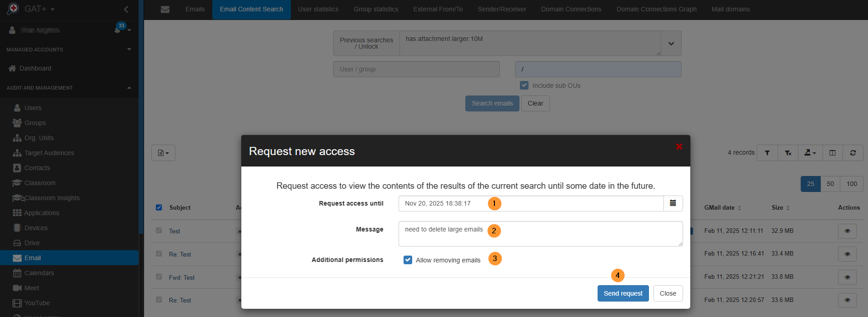Open the Domain Connections Graph tab
Screen dimensions: 868x317
tap(656, 9)
